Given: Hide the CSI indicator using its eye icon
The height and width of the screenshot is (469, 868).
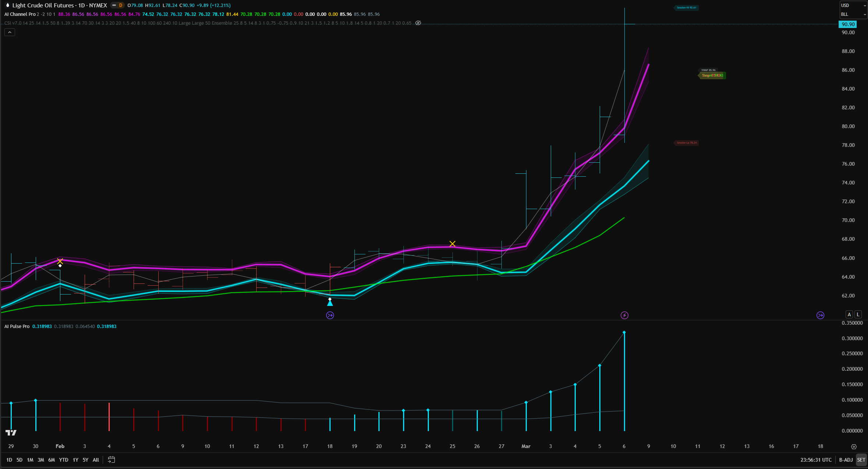Looking at the screenshot, I should (418, 23).
